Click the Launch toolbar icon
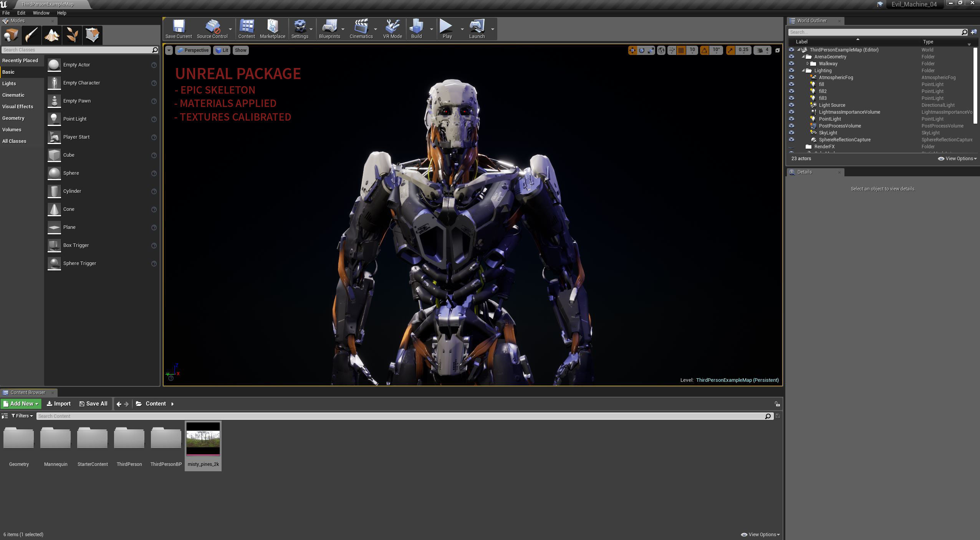 click(x=477, y=29)
